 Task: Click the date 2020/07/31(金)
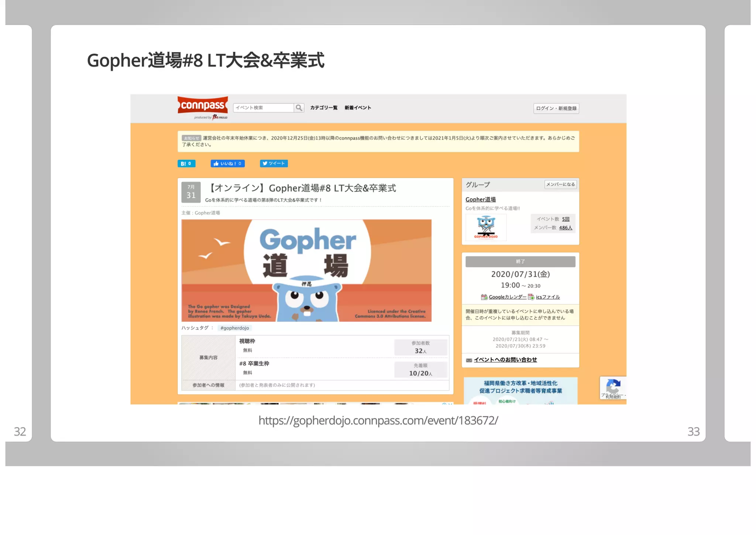(x=520, y=274)
